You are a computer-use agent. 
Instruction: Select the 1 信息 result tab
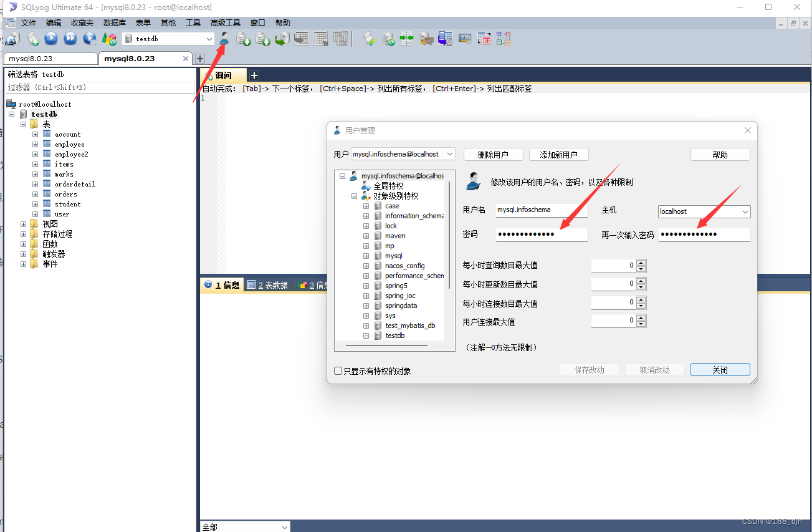coord(222,285)
